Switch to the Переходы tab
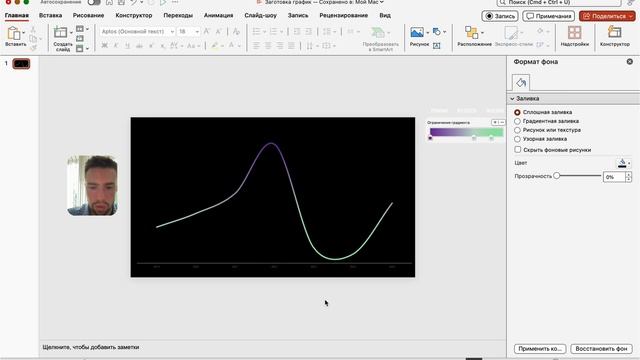Screen dimensions: 640x360 (x=178, y=15)
